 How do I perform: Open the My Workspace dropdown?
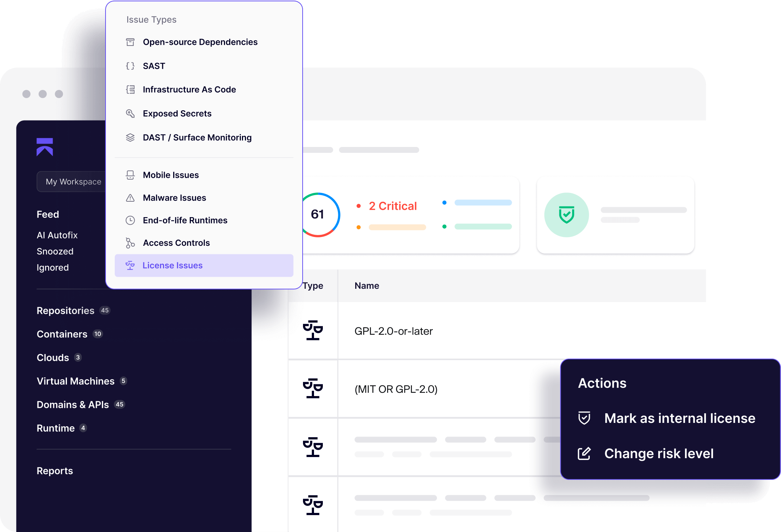click(73, 181)
